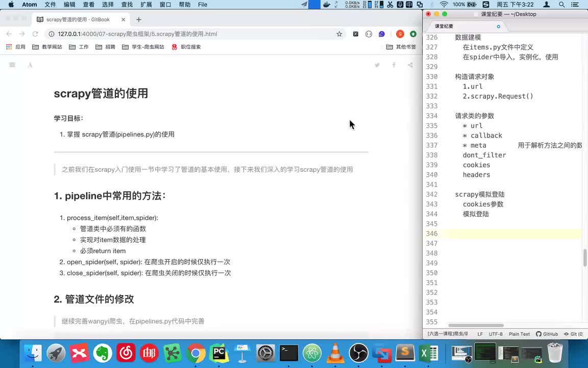Image resolution: width=588 pixels, height=368 pixels.
Task: Share page via Twitter icon
Action: coord(377,65)
